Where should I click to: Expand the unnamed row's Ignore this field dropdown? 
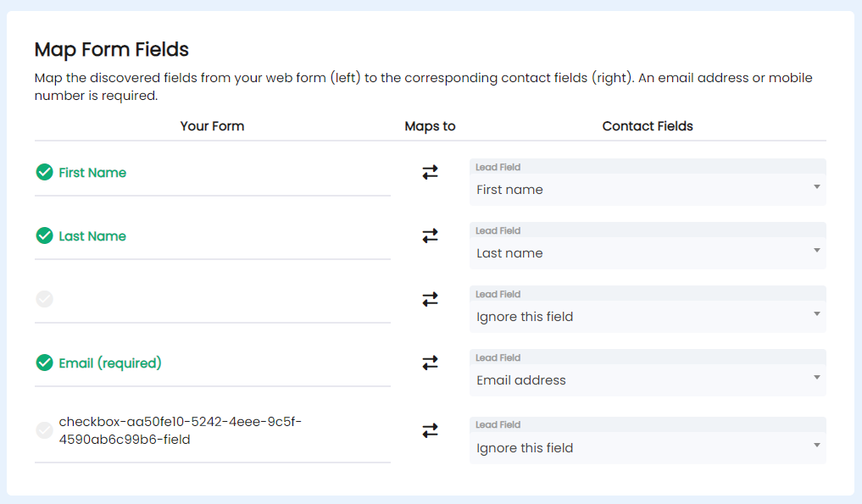[x=648, y=309]
